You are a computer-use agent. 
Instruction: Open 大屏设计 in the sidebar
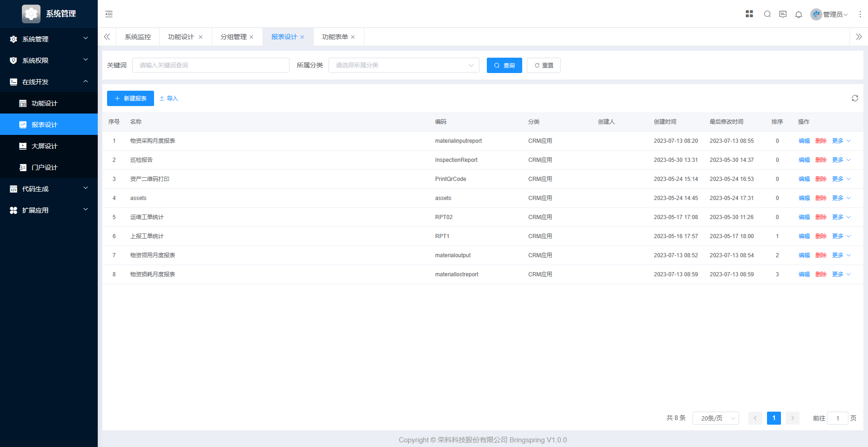pyautogui.click(x=44, y=146)
